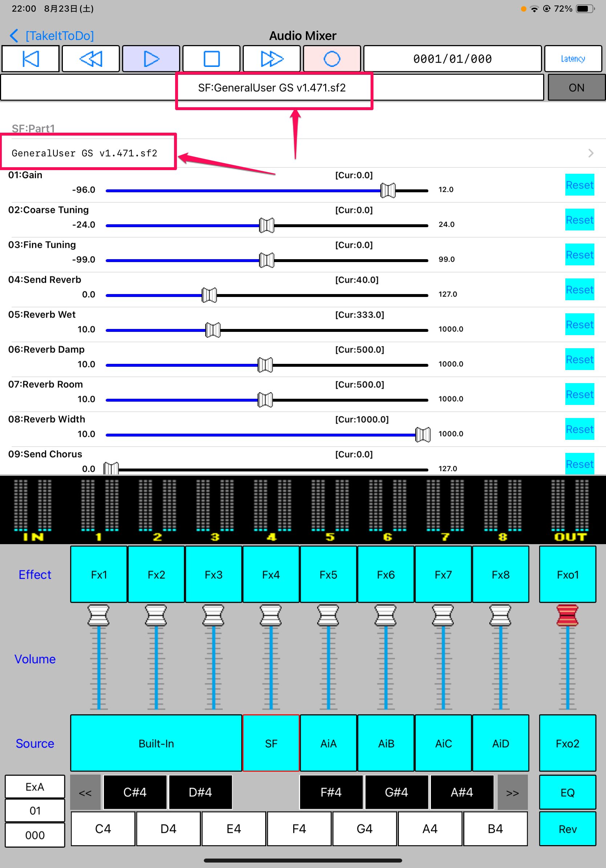Image resolution: width=606 pixels, height=868 pixels.
Task: Tap the rewind transport icon
Action: point(91,59)
